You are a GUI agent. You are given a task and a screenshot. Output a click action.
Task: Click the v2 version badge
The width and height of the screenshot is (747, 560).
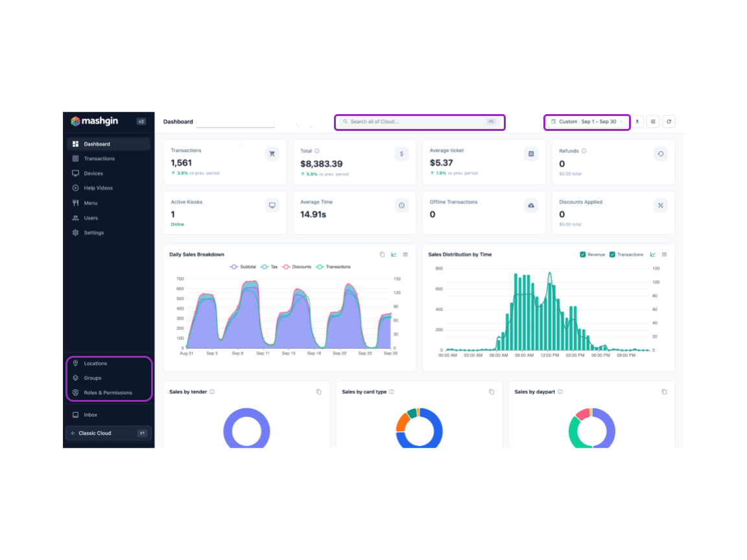tap(141, 121)
